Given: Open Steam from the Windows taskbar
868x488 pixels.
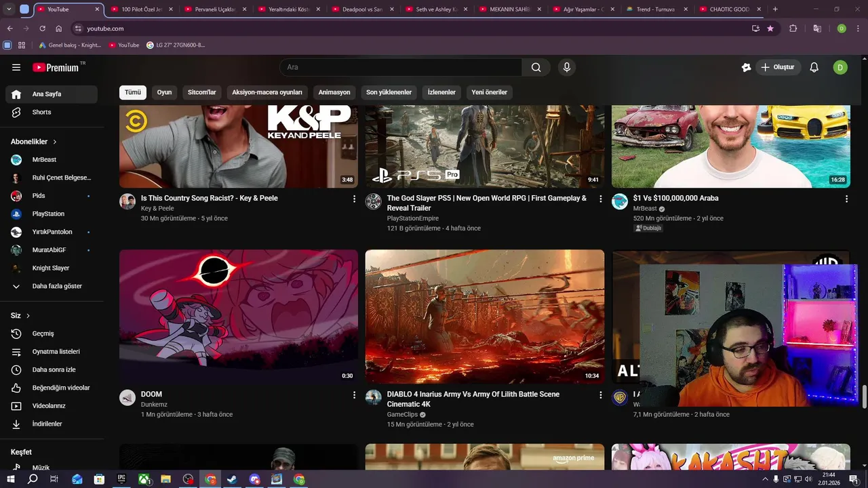Looking at the screenshot, I should (x=233, y=479).
